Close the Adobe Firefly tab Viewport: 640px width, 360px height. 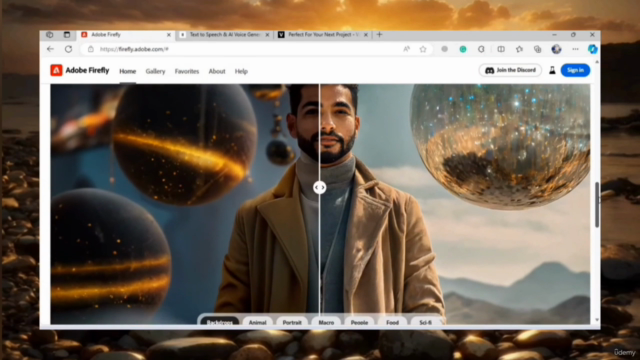click(169, 35)
